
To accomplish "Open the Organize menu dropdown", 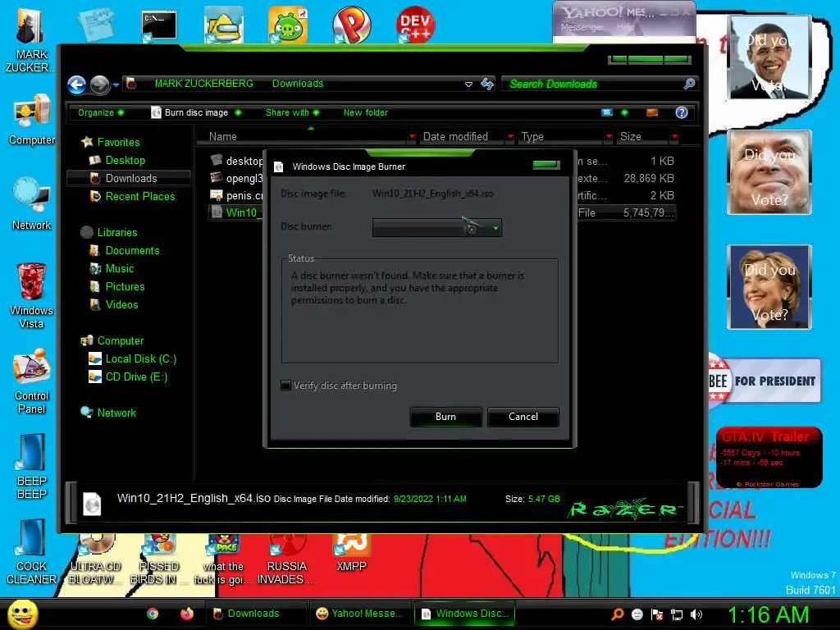I will pyautogui.click(x=100, y=112).
